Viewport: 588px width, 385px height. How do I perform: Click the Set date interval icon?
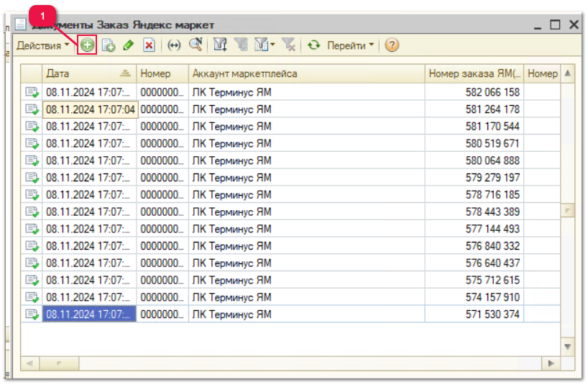pos(174,45)
